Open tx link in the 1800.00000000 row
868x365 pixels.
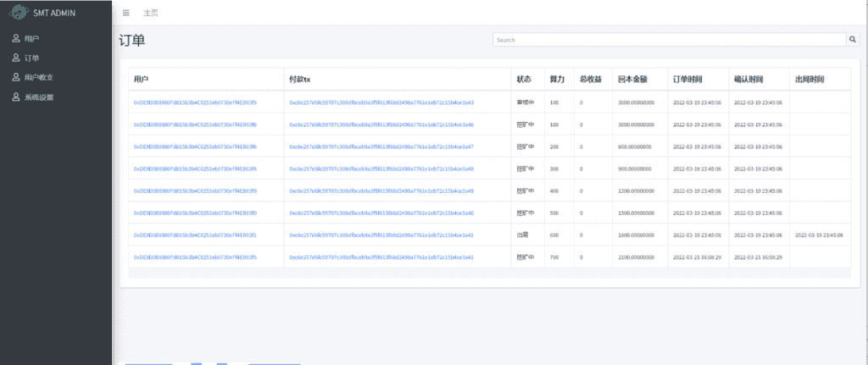click(x=381, y=235)
